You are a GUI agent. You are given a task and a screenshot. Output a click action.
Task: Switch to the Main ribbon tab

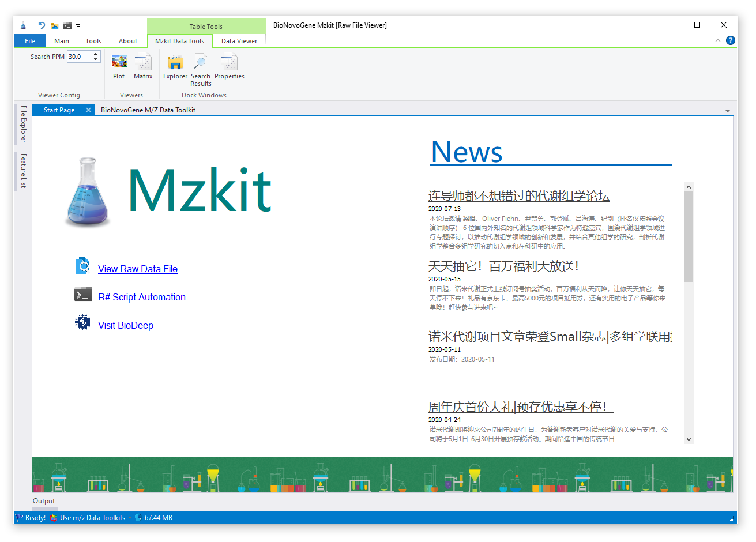(x=62, y=41)
